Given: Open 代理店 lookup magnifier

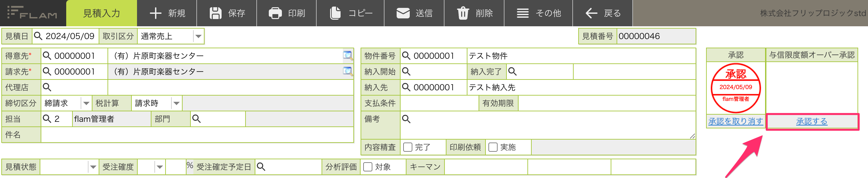Looking at the screenshot, I should (47, 87).
